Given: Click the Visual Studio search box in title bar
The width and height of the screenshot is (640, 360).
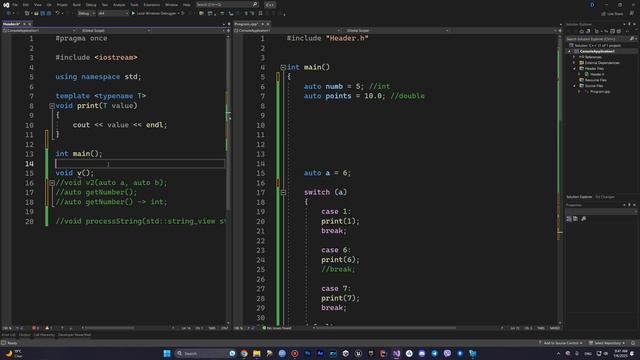Looking at the screenshot, I should [x=227, y=4].
